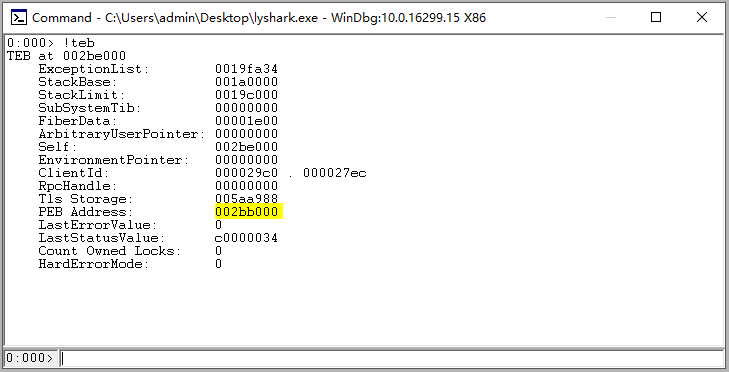Click the LastStatusValue c0000034
729x372 pixels.
tap(246, 238)
